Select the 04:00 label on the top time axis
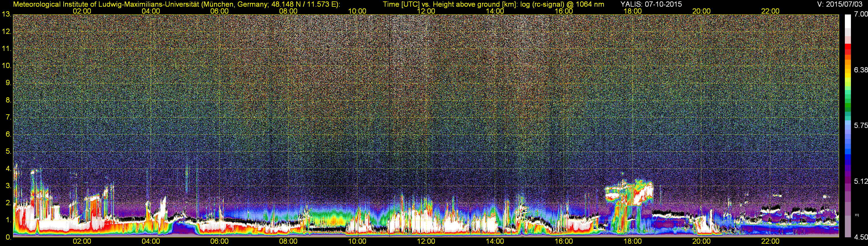The width and height of the screenshot is (868, 246). (151, 11)
